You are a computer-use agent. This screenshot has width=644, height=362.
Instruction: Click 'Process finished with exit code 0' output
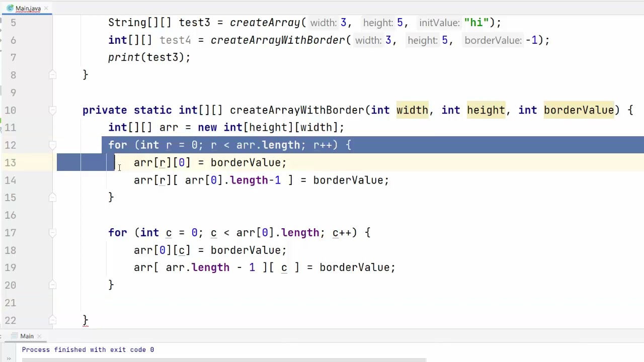click(88, 350)
